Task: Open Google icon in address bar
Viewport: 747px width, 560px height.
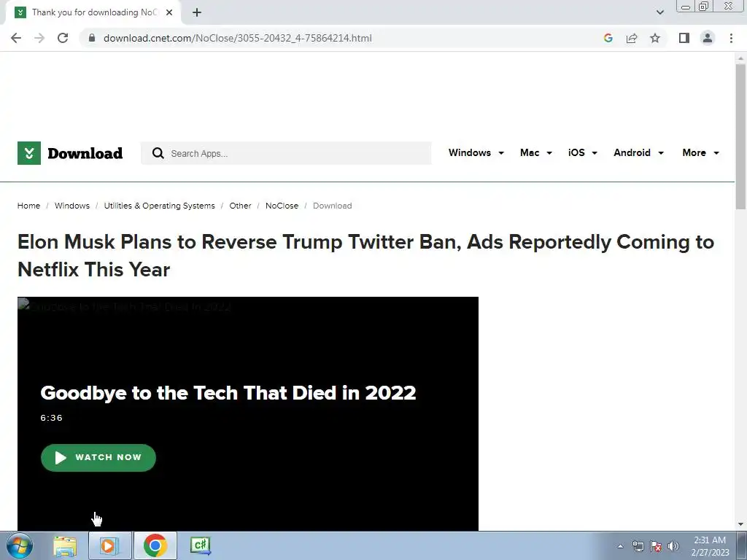Action: click(608, 38)
